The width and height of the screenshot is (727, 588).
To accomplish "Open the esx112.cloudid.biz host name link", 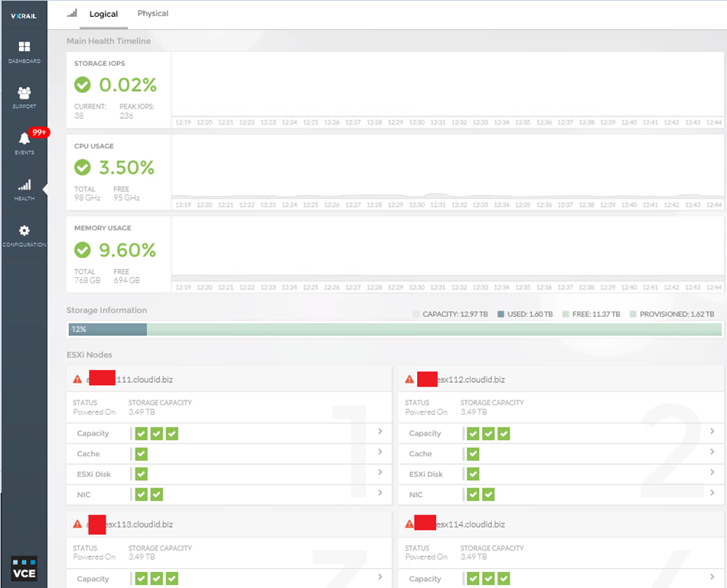I will (x=471, y=379).
